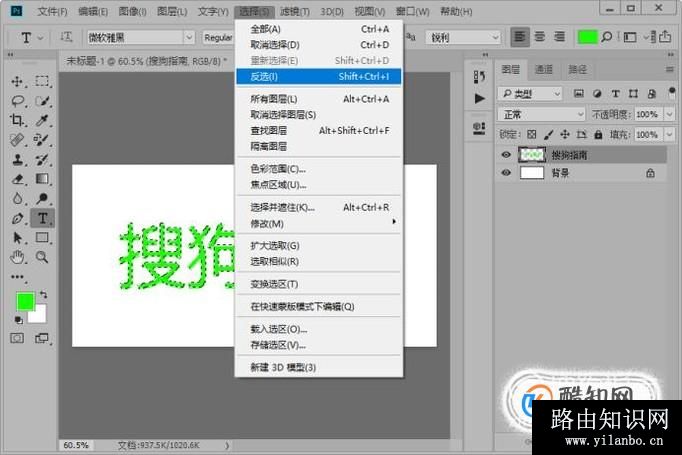The width and height of the screenshot is (682, 455).
Task: Click the green foreground color swatch
Action: (25, 302)
